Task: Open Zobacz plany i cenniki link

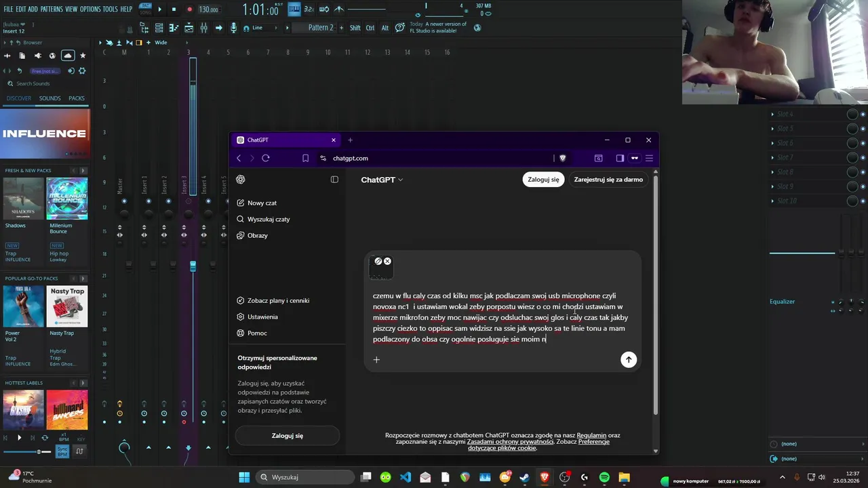Action: [273, 300]
